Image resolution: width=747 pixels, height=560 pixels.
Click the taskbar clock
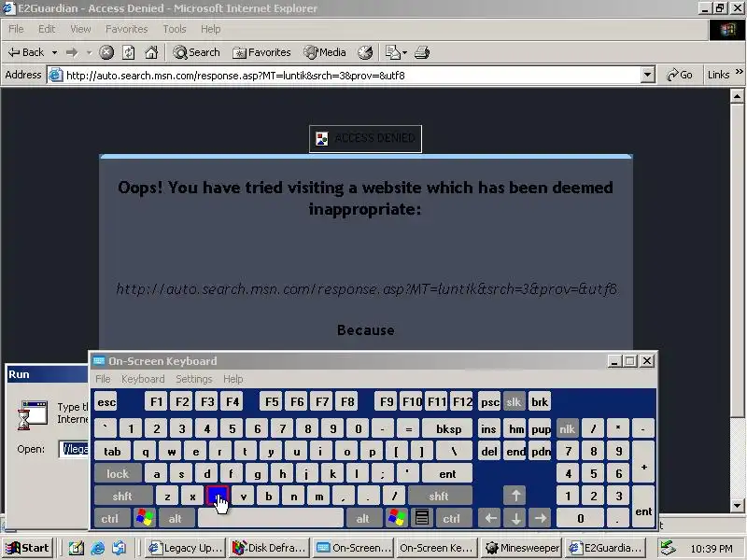click(711, 549)
